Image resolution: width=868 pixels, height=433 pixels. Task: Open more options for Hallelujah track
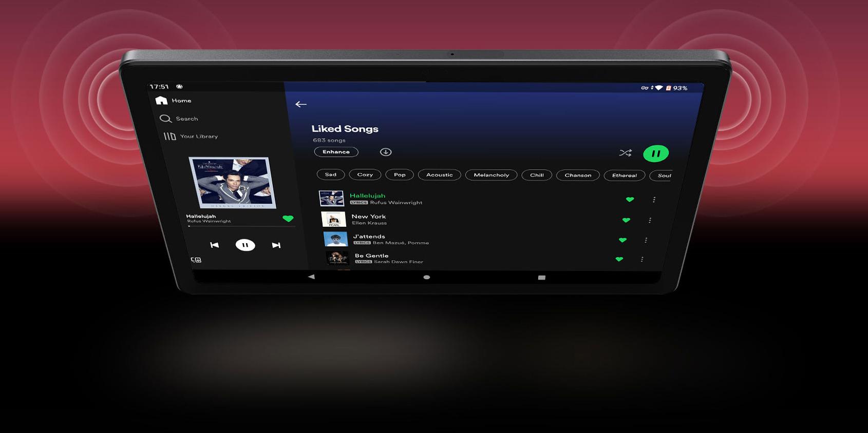[654, 200]
